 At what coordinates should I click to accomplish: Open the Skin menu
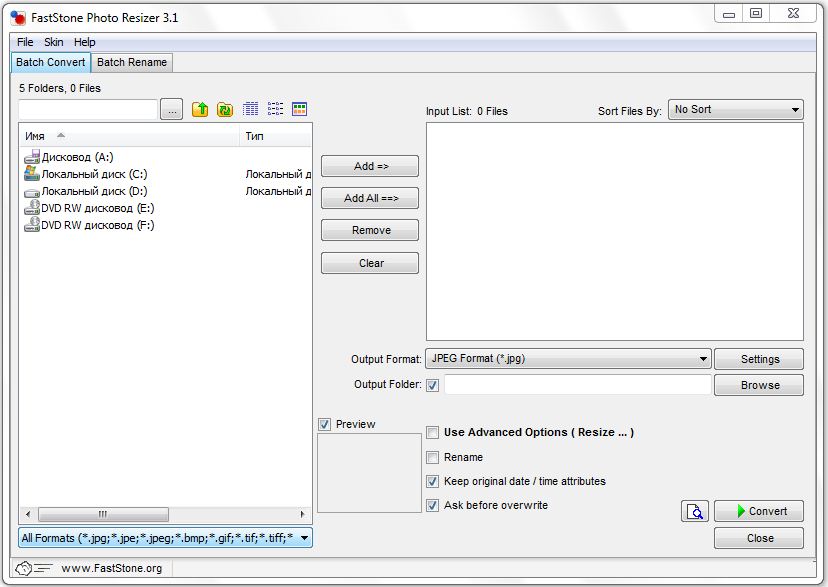pos(53,42)
